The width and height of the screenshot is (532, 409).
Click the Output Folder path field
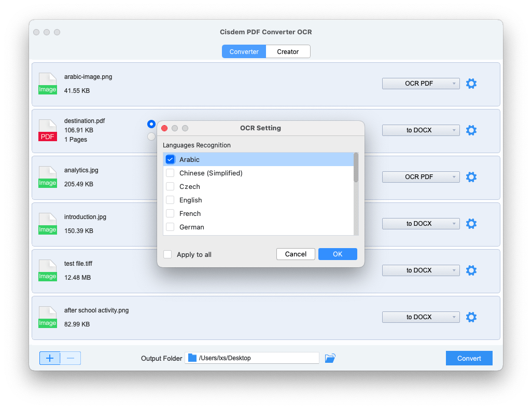pos(252,358)
